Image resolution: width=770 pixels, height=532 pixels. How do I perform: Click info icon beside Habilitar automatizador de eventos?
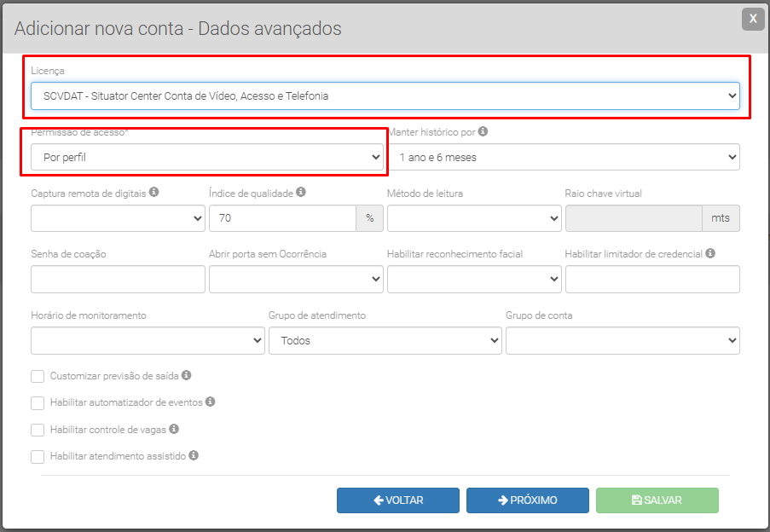point(211,402)
